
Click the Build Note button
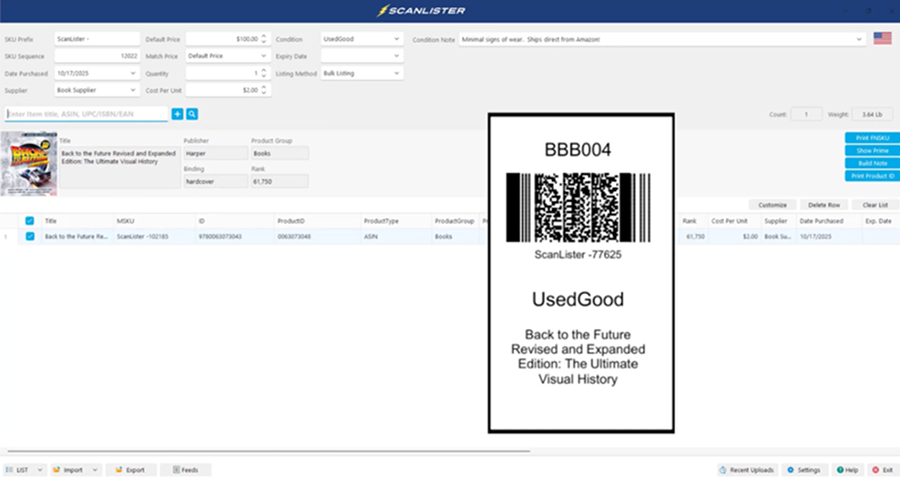(872, 163)
